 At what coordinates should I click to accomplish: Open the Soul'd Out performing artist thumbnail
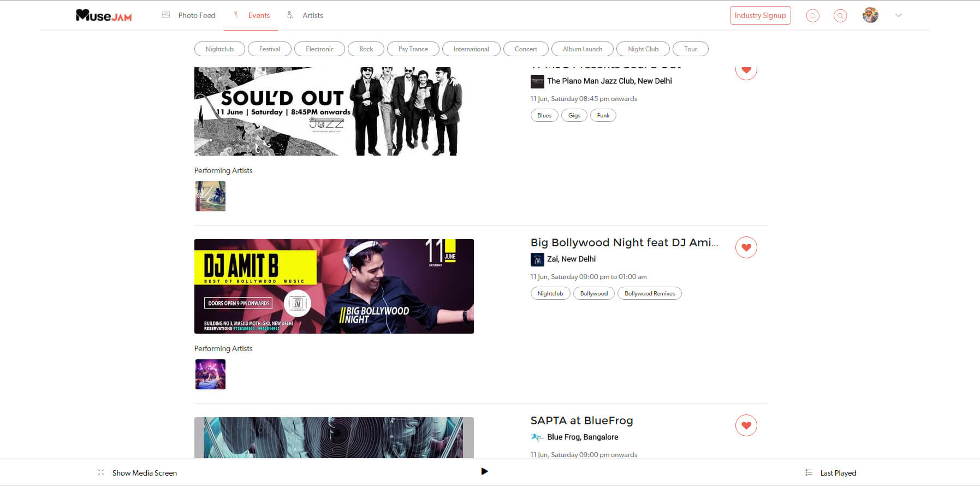coord(210,197)
